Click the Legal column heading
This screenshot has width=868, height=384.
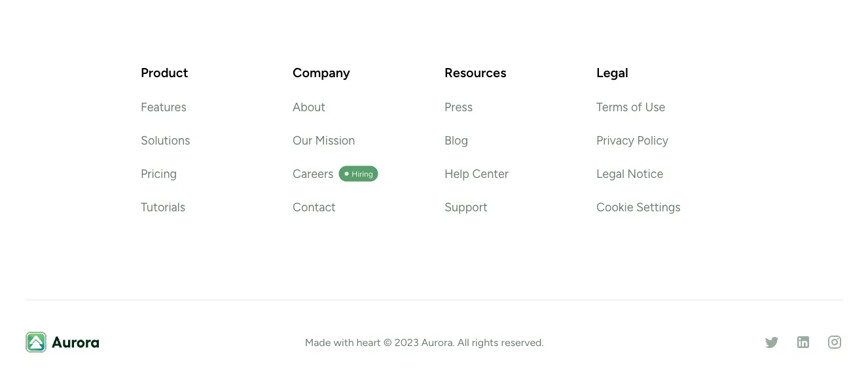tap(612, 73)
